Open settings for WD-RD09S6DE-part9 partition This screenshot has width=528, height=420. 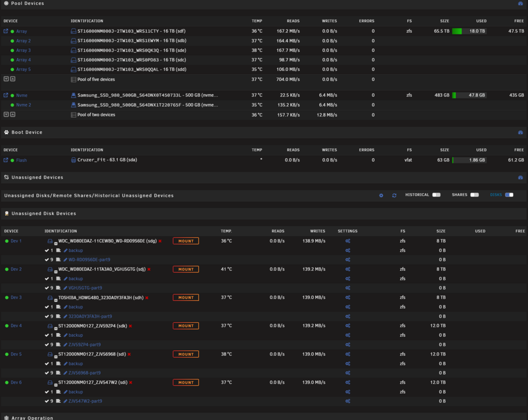pos(348,260)
